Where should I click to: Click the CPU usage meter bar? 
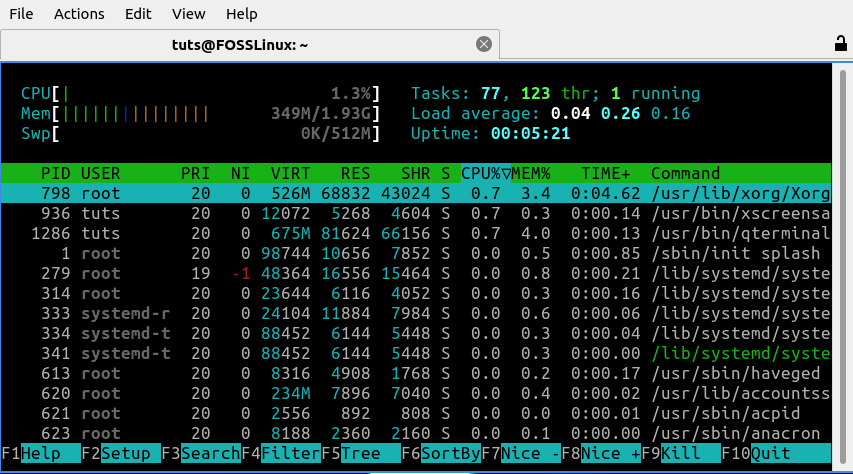coord(200,94)
